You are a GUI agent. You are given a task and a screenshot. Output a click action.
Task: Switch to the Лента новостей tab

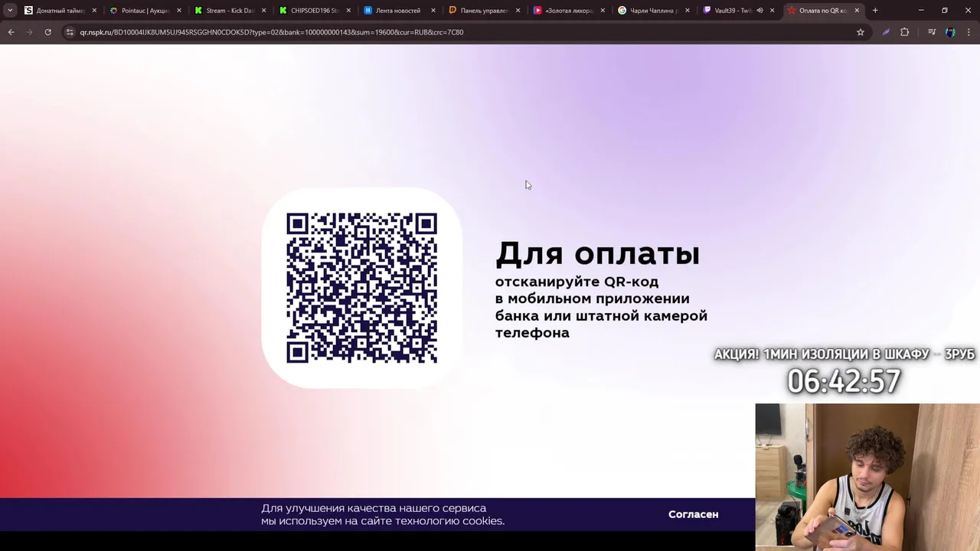pyautogui.click(x=398, y=11)
